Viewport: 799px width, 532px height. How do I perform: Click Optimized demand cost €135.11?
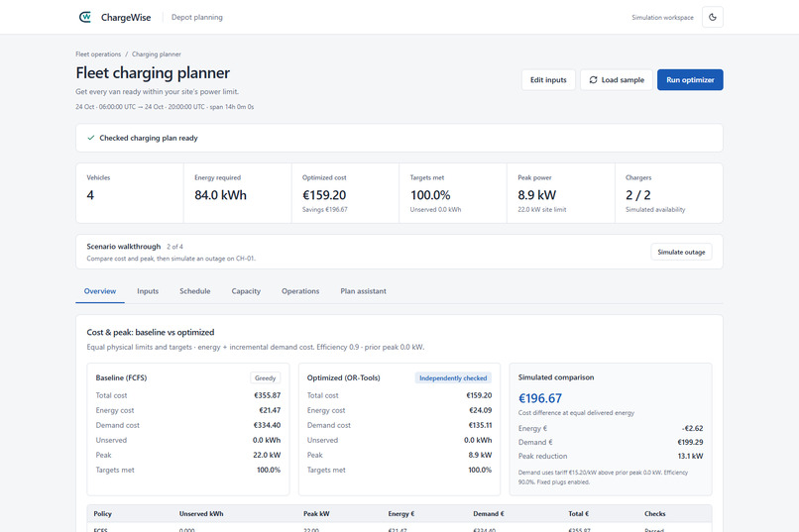[x=480, y=425]
